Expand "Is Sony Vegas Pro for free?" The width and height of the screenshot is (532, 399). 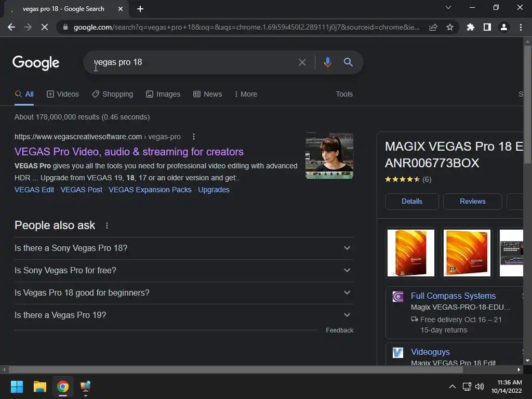[x=184, y=270]
